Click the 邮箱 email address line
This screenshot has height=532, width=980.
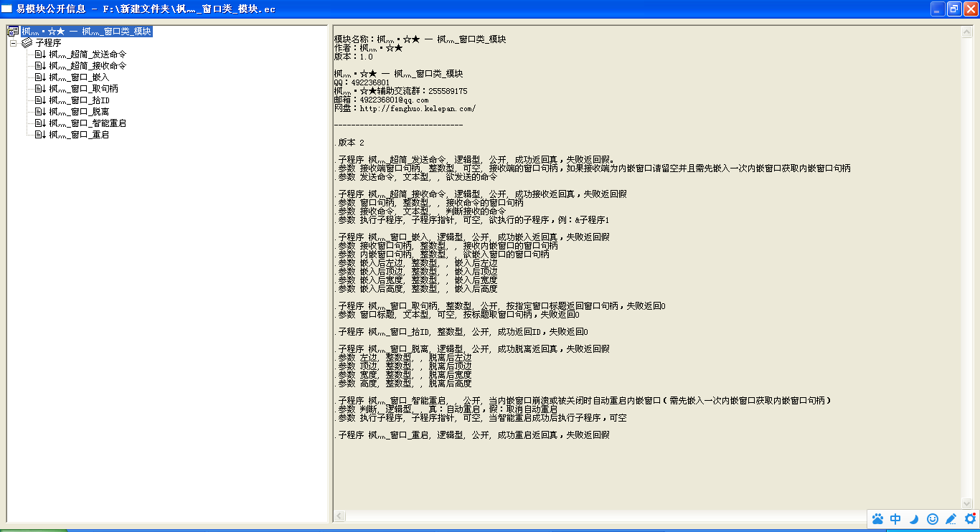click(382, 100)
